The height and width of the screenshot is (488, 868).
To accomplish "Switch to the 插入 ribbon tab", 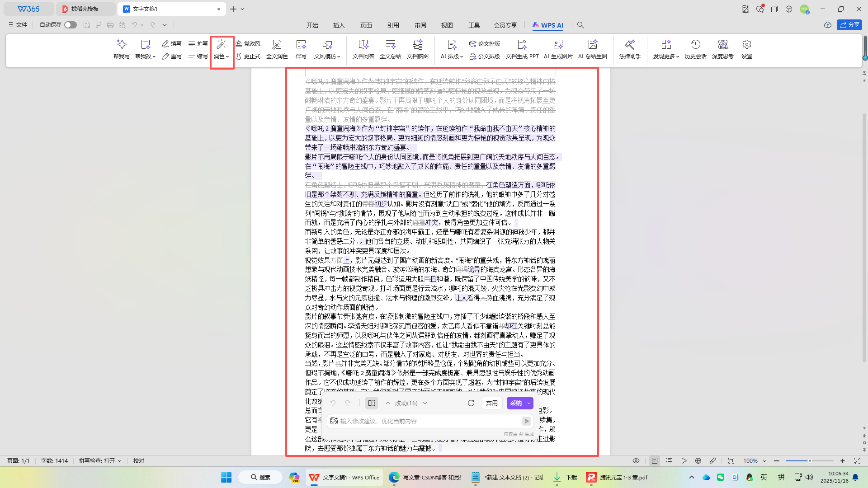I will pyautogui.click(x=339, y=25).
